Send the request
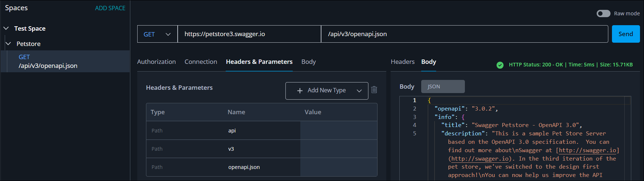This screenshot has width=644, height=181. click(625, 34)
